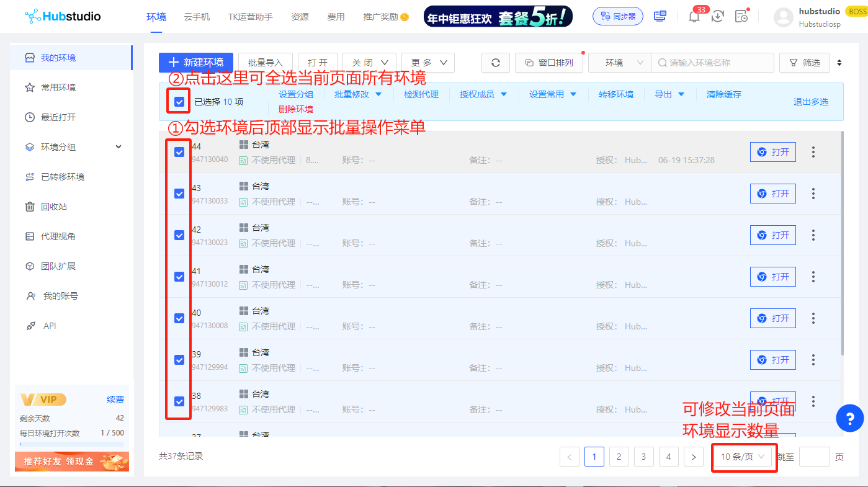Click the 常用环境 star icon
The image size is (868, 487).
29,87
